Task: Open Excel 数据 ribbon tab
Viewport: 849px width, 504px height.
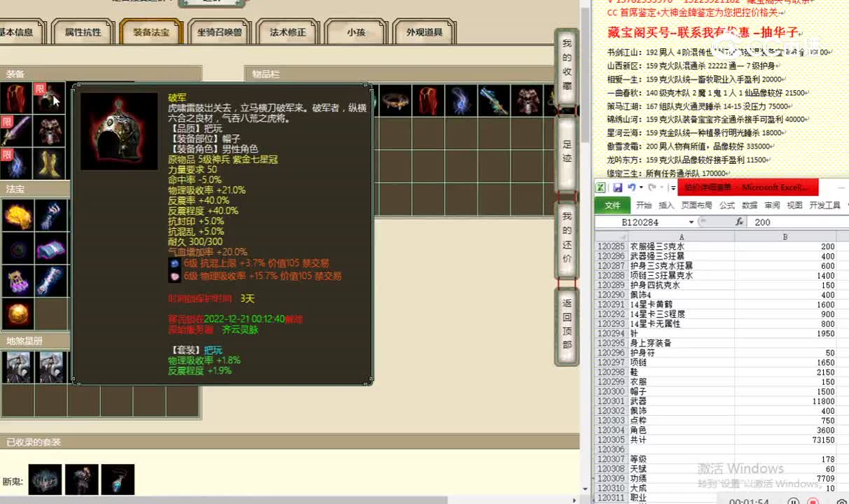Action: pyautogui.click(x=750, y=205)
